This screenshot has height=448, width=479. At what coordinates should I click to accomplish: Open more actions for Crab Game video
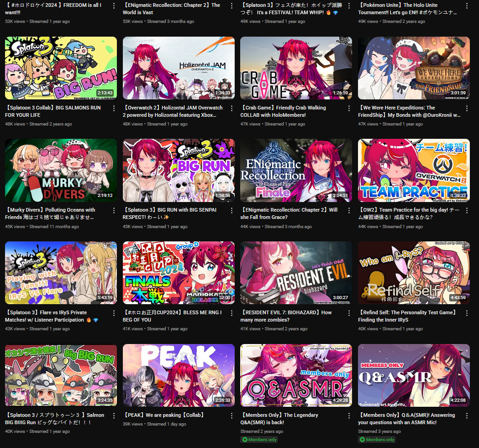[349, 108]
